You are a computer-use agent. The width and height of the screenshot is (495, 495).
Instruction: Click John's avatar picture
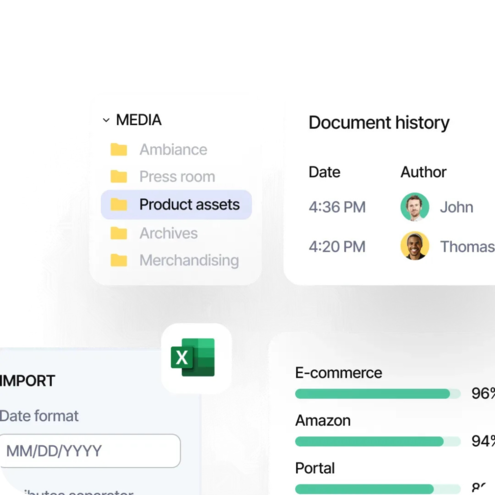pyautogui.click(x=415, y=207)
